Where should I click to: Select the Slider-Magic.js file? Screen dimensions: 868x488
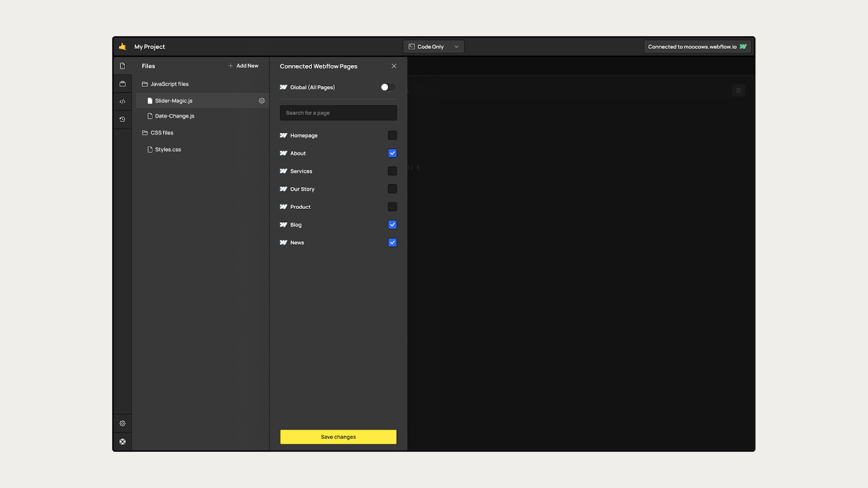(x=202, y=101)
